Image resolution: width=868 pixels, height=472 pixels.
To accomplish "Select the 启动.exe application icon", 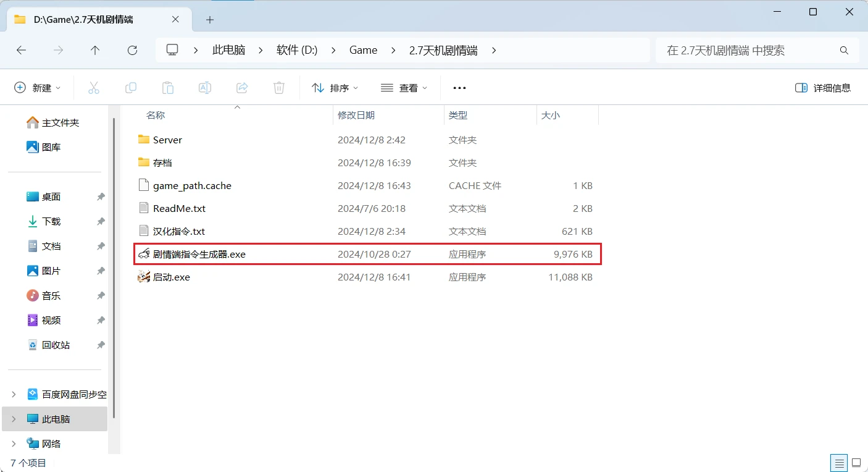I will pos(144,277).
